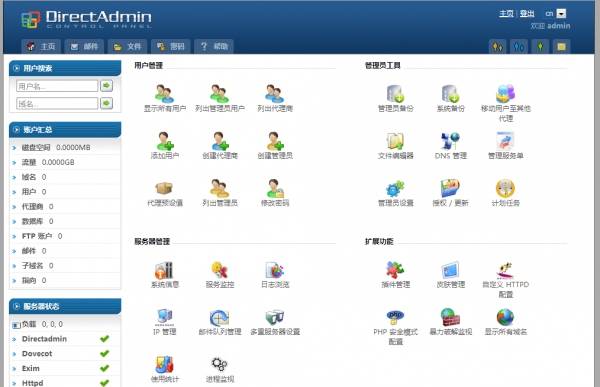
Task: Open 多重服务器设置 icon
Action: coord(275,317)
